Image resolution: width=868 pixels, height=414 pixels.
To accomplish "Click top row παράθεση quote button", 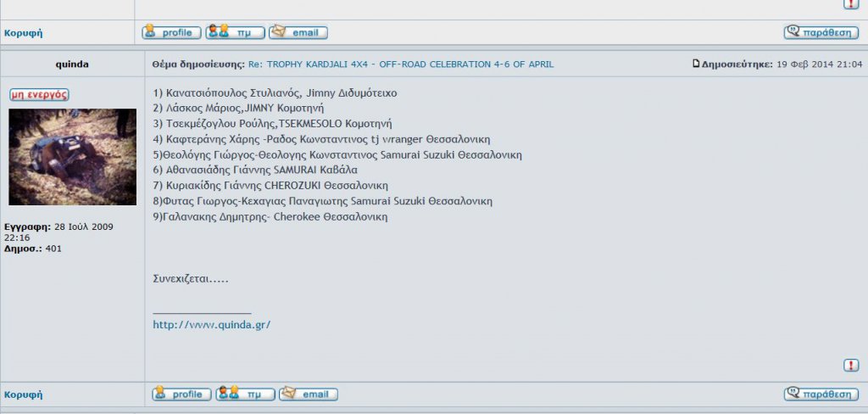I will coord(821,32).
